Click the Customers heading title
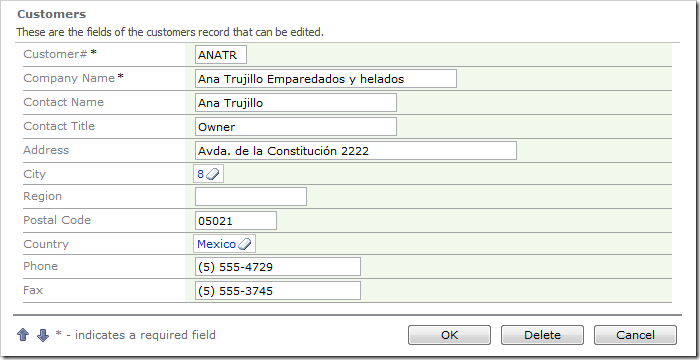This screenshot has width=700, height=360. tap(51, 14)
